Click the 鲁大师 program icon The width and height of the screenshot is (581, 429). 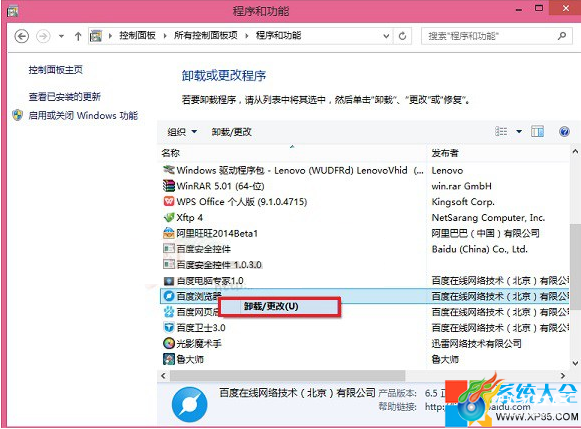coord(169,359)
